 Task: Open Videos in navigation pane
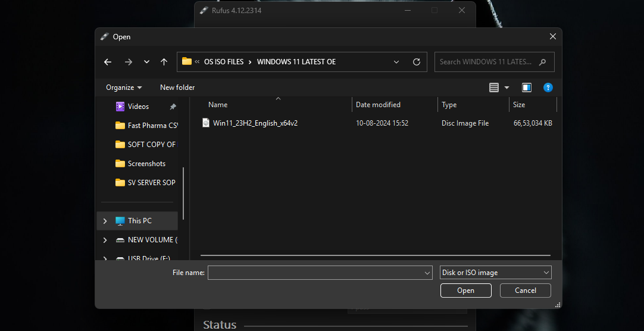[139, 107]
